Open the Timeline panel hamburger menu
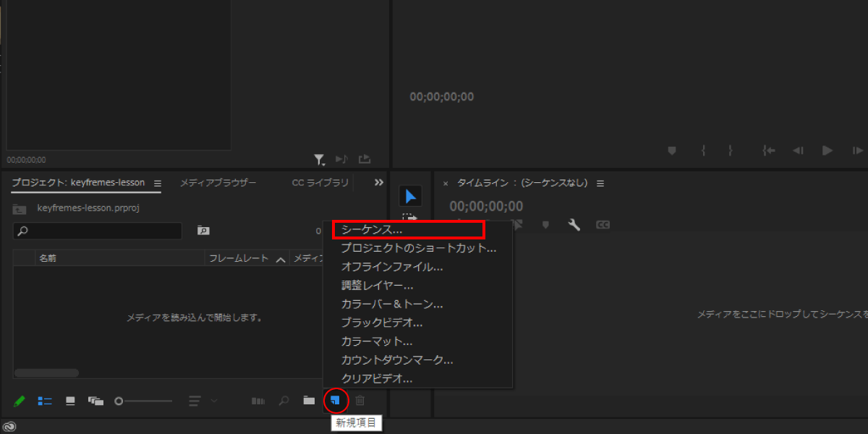This screenshot has height=434, width=868. [600, 183]
